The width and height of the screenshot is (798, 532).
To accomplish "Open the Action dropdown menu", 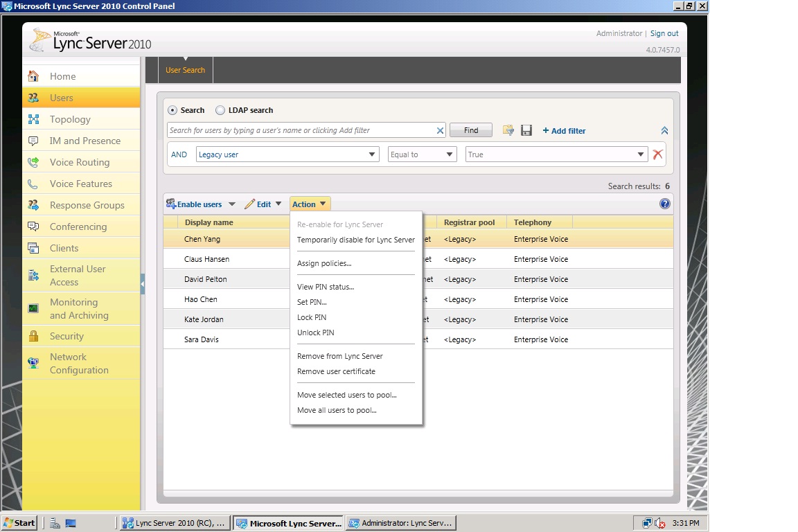I will click(x=309, y=203).
